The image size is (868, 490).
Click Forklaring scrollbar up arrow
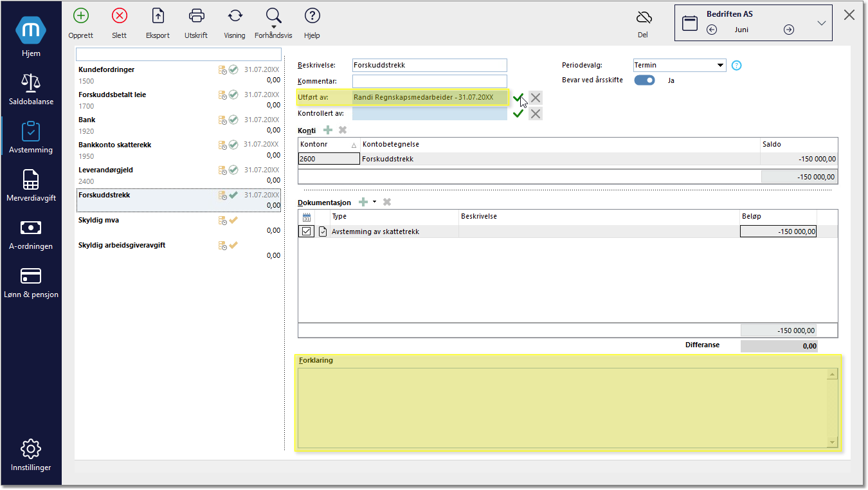[x=833, y=374]
